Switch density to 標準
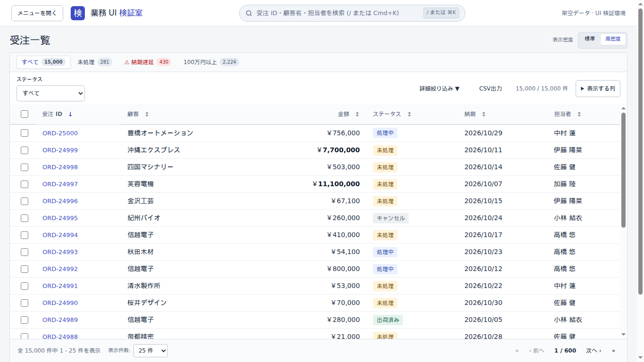The width and height of the screenshot is (644, 362). point(590,39)
